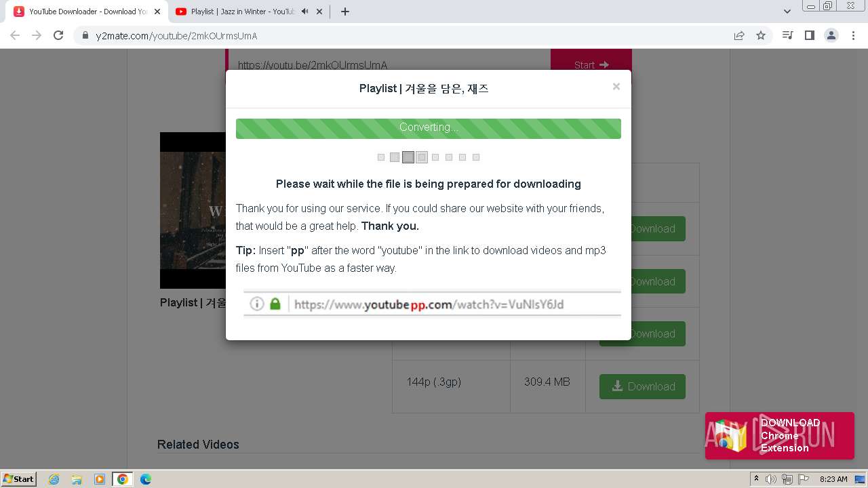
Task: Click the Converting progress bar
Action: tap(428, 128)
